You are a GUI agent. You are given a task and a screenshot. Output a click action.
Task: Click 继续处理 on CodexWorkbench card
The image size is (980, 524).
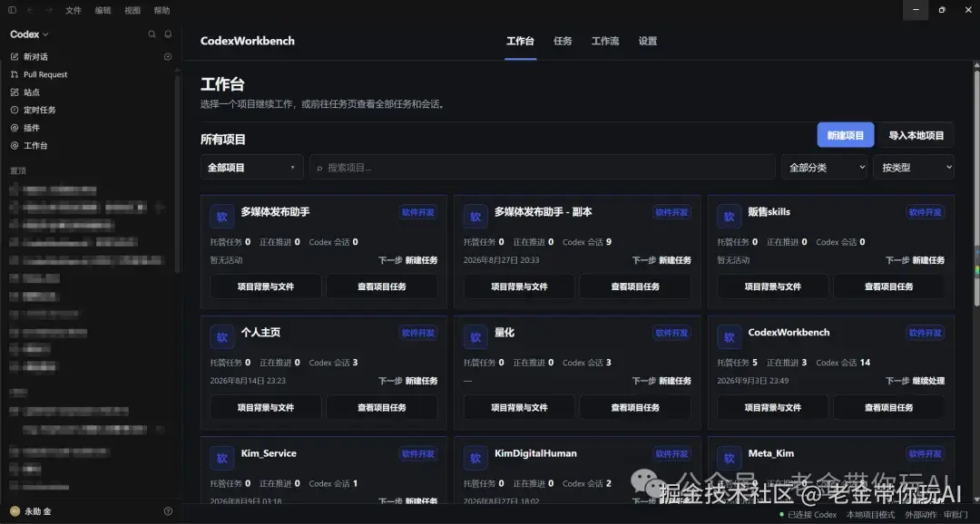928,381
